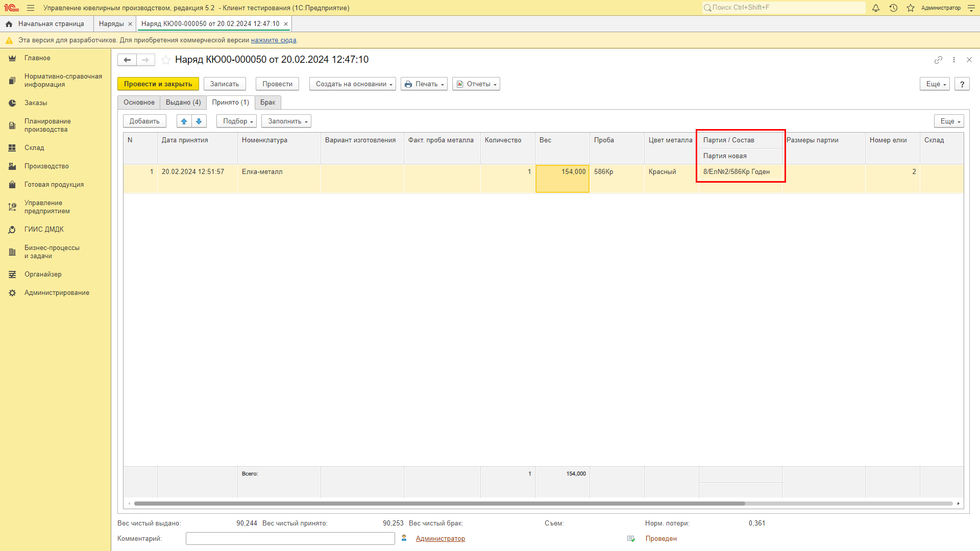Screen dimensions: 980x551
Task: Focus the search field Поиск Ctrl+Shift+F
Action: point(784,8)
